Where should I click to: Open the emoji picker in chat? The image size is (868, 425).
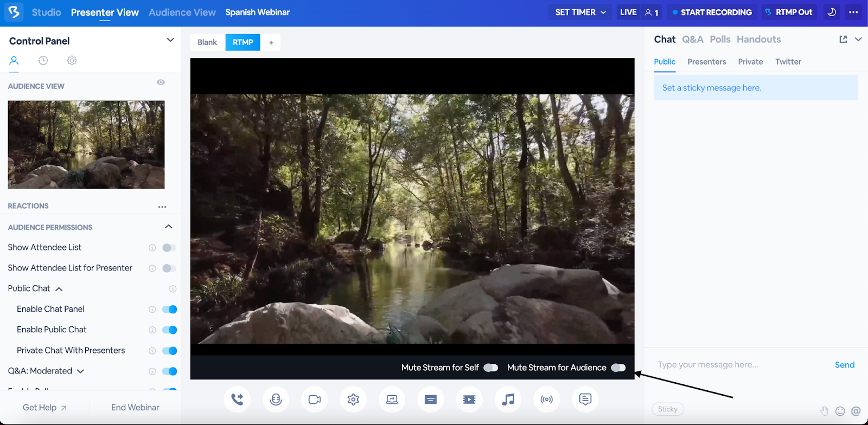point(840,411)
